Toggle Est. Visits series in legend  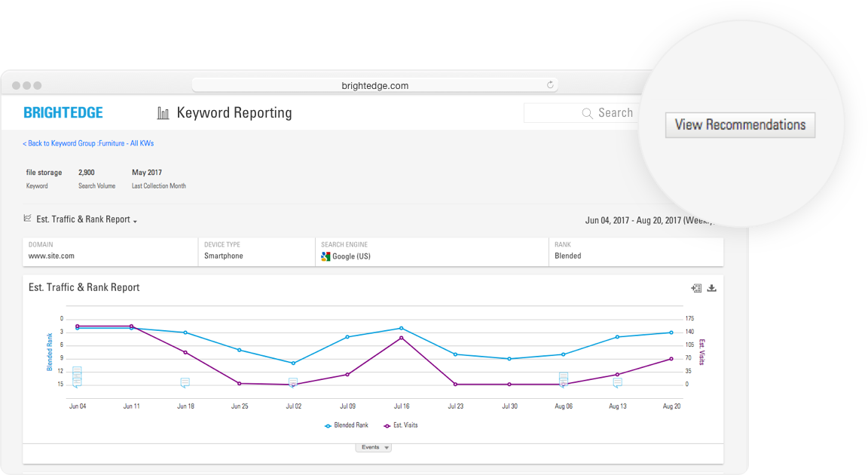(400, 425)
